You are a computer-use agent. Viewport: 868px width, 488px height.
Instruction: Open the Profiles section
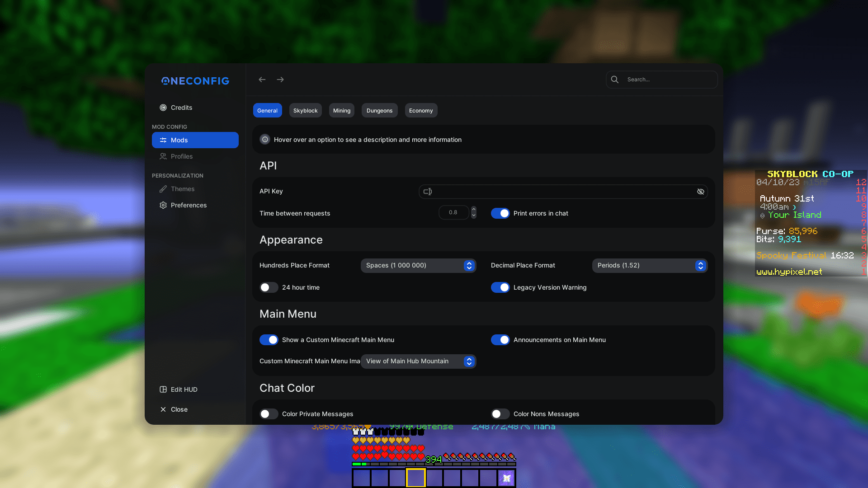[195, 156]
